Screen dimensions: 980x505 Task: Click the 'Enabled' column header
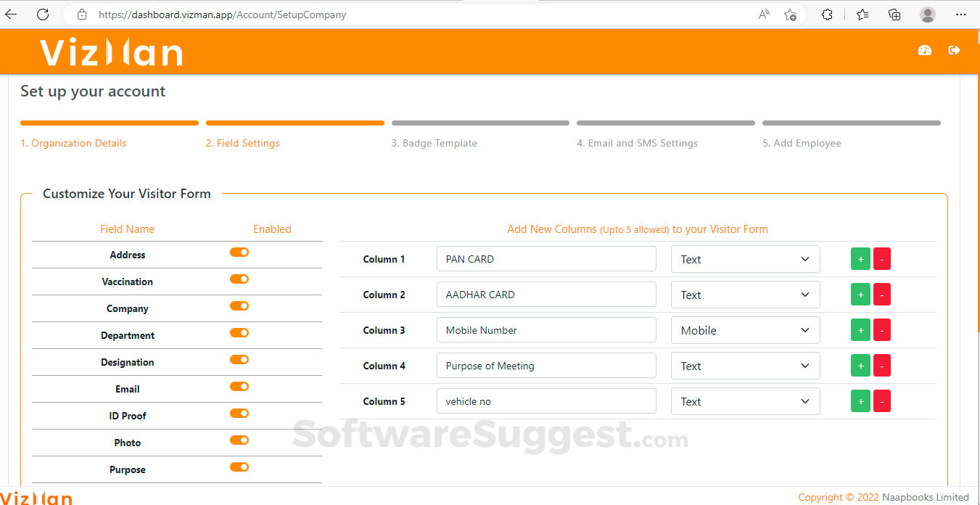tap(272, 229)
